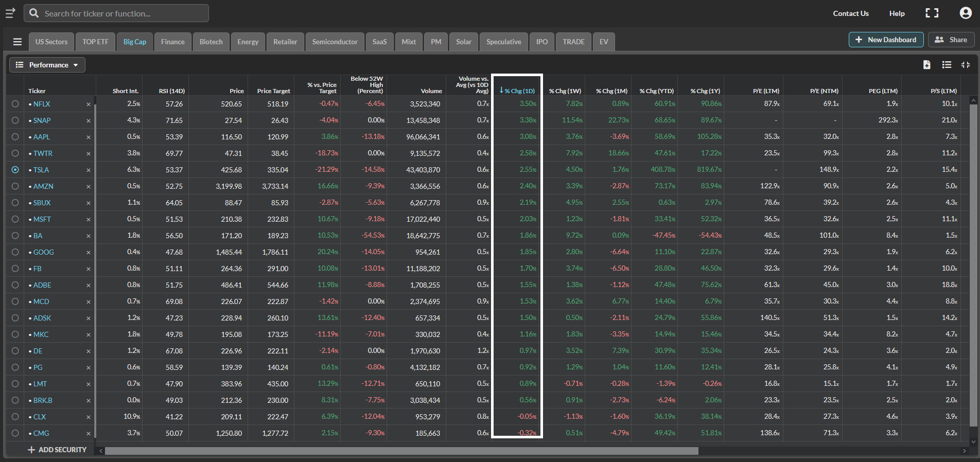Select the NFLX radio button
Image resolution: width=980 pixels, height=462 pixels.
click(x=15, y=104)
